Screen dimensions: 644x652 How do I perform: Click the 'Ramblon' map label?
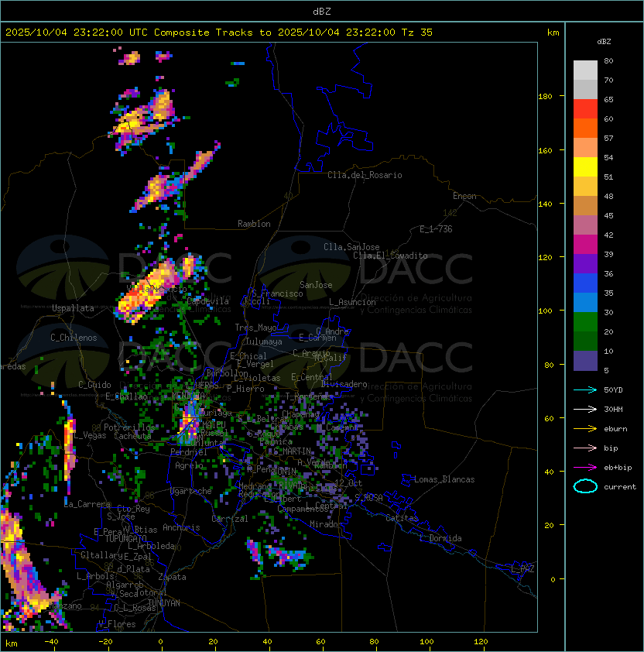click(x=254, y=224)
